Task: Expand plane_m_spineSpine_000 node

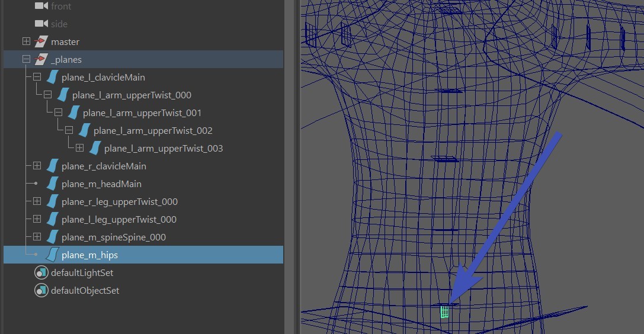Action: [37, 237]
